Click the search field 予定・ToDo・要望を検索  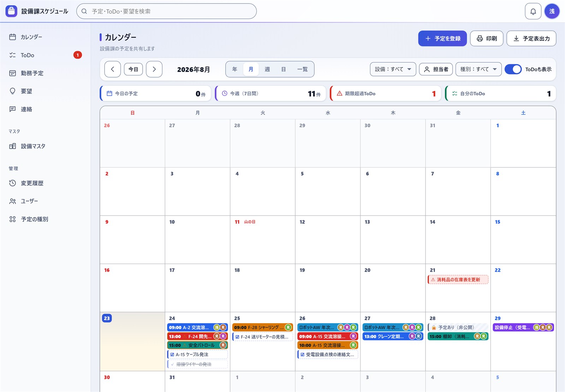pos(166,11)
